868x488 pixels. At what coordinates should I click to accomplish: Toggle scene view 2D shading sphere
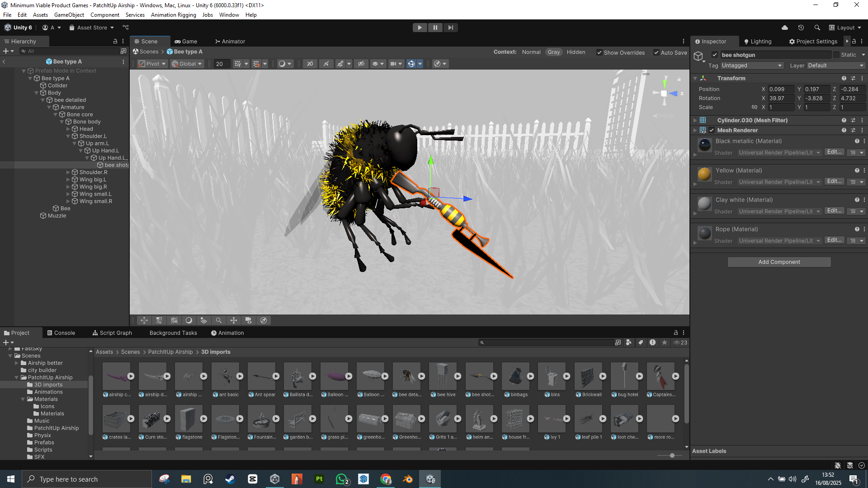(x=282, y=64)
